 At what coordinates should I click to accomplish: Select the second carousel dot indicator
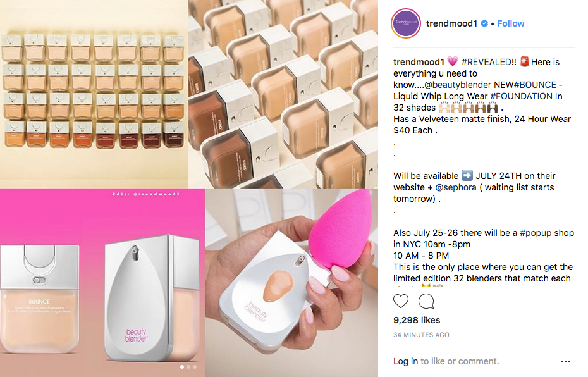pyautogui.click(x=188, y=366)
